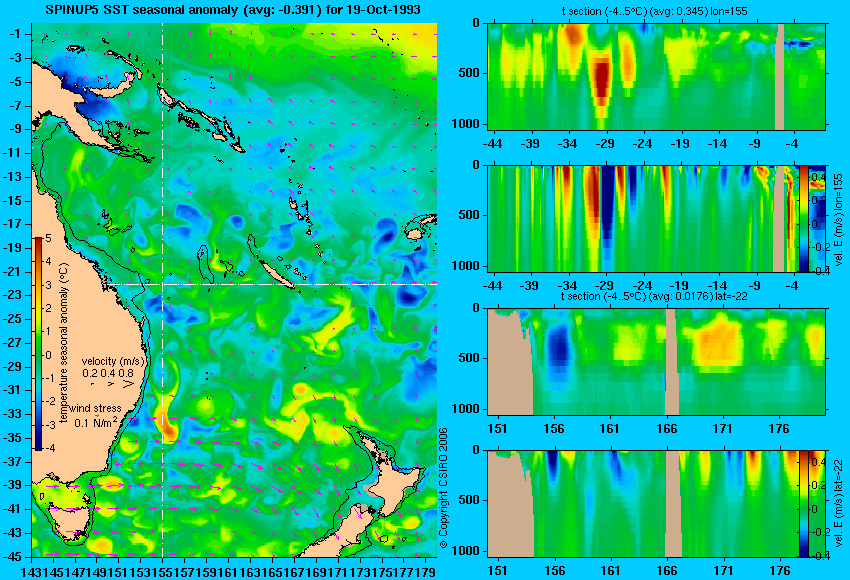Select the 'temperature seasonal anomaly (°C)' label
This screenshot has width=850, height=580.
(x=64, y=343)
